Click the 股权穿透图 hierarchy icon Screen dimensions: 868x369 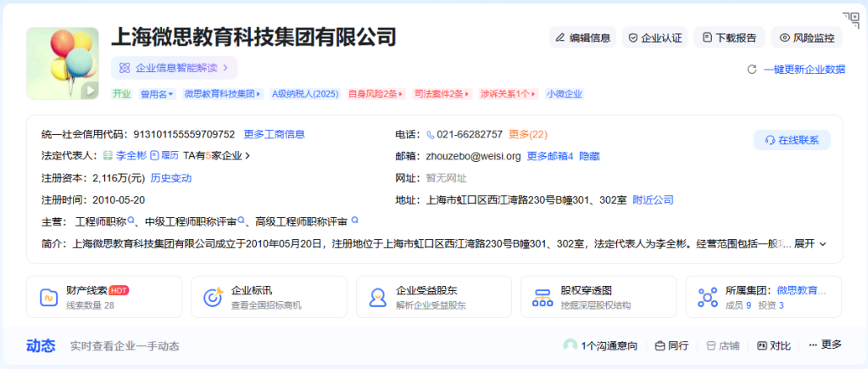[x=542, y=298]
